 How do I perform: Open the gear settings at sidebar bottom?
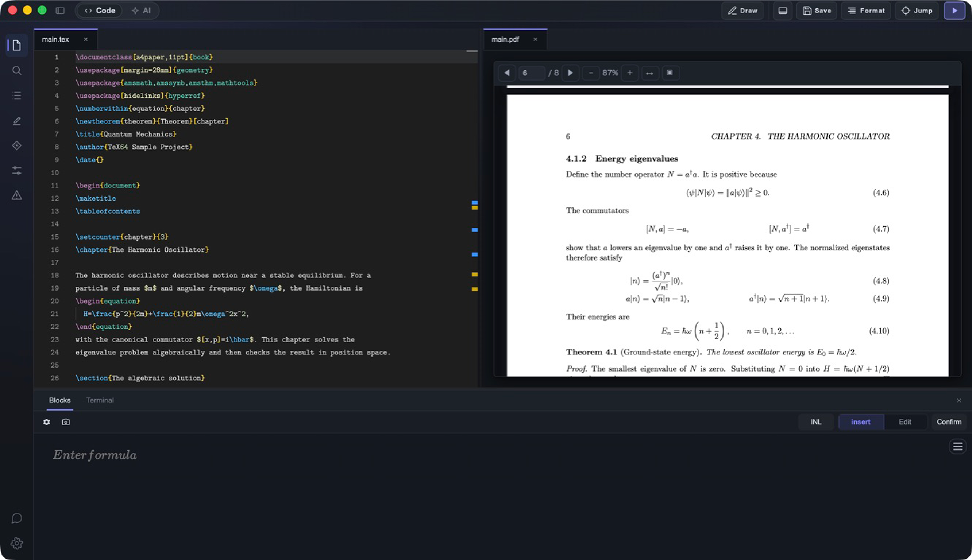pos(16,543)
